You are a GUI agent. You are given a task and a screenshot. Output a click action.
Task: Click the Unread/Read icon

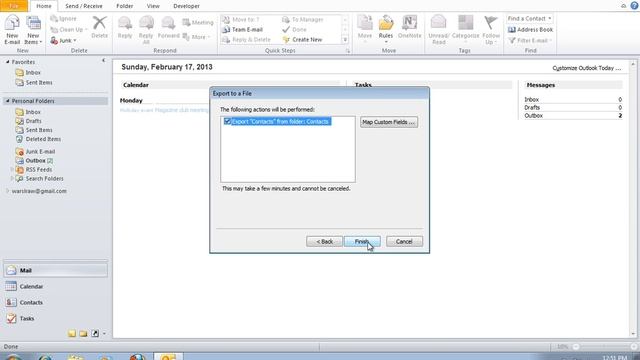point(439,29)
